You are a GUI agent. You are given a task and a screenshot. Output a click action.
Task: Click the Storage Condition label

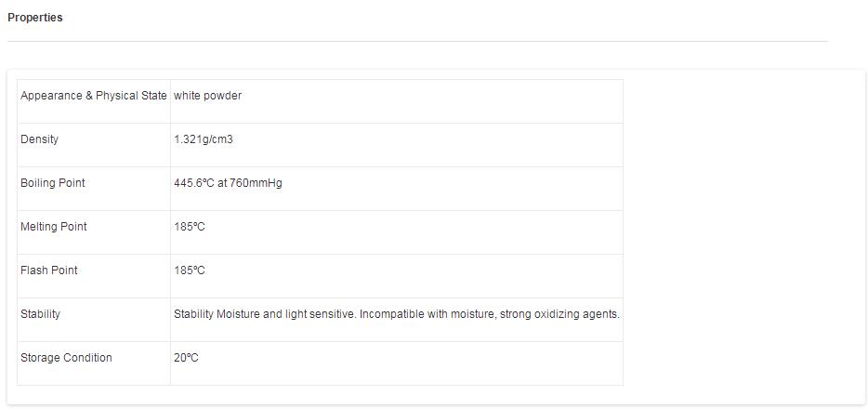66,358
